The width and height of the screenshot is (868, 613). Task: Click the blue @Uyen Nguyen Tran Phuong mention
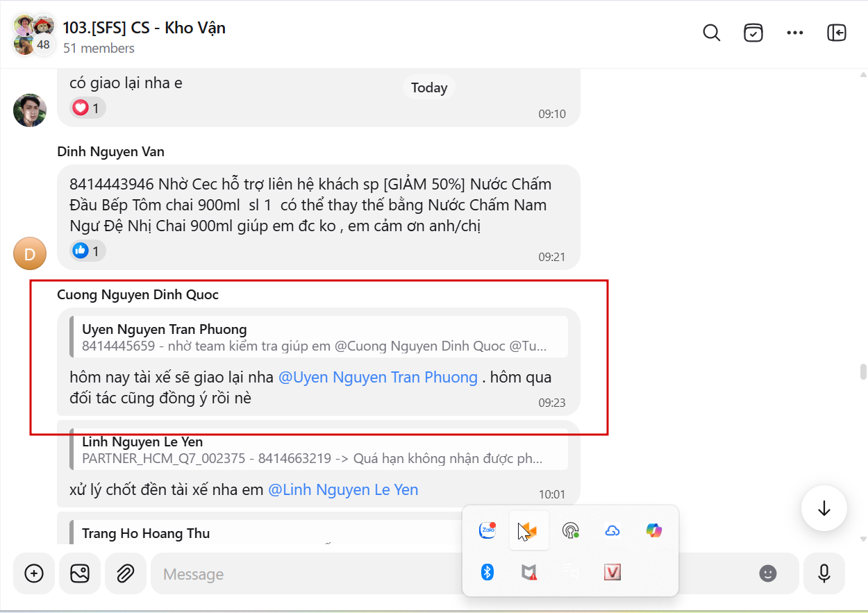378,378
